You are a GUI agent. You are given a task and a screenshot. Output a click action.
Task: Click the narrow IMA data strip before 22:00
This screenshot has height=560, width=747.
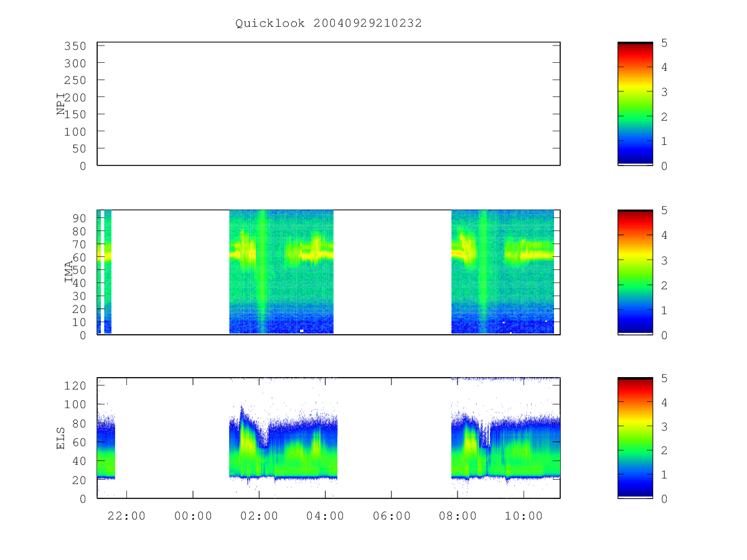(108, 272)
